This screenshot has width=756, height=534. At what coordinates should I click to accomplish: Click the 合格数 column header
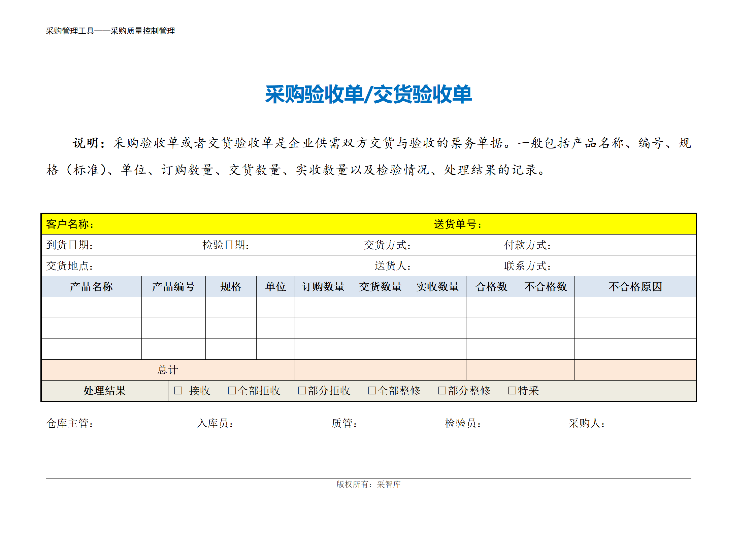coord(492,287)
